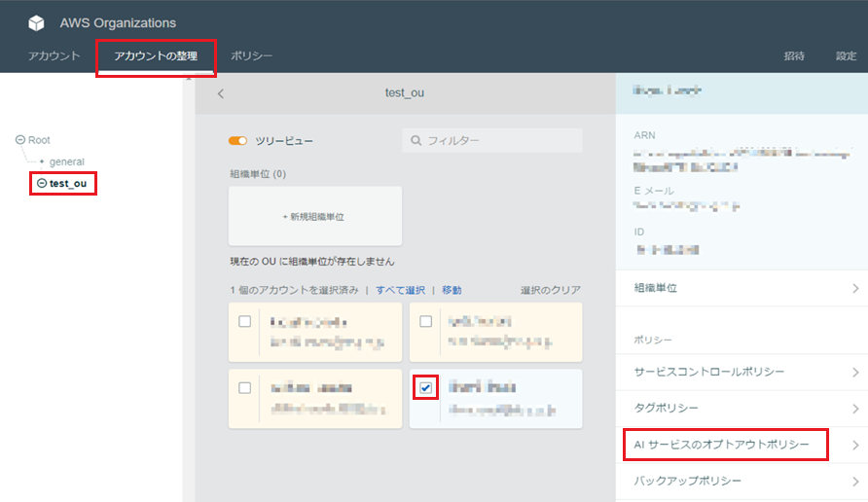Toggle the ツリービュー switch

[238, 141]
